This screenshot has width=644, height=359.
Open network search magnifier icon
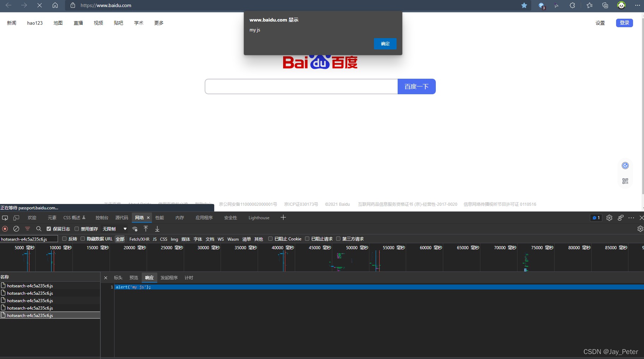click(x=39, y=229)
